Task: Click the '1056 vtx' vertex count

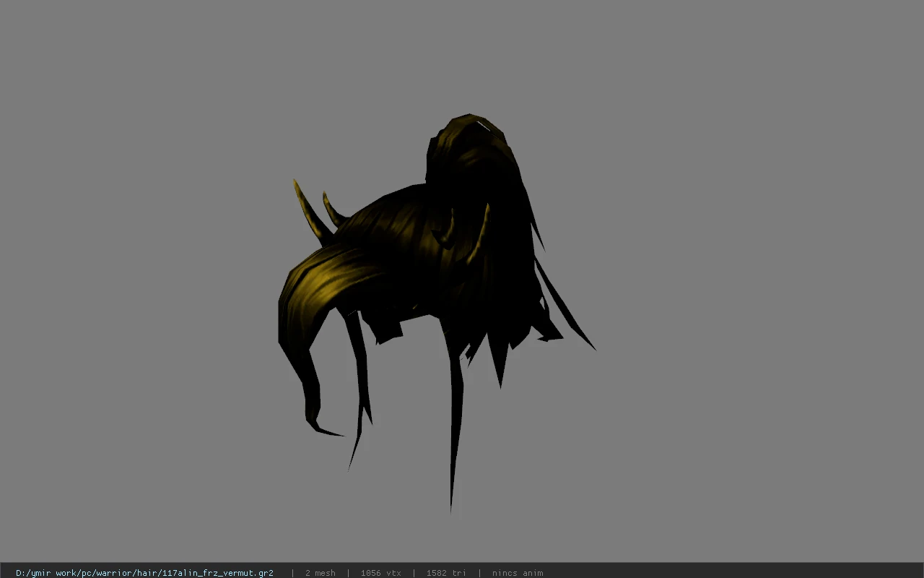Action: coord(380,573)
